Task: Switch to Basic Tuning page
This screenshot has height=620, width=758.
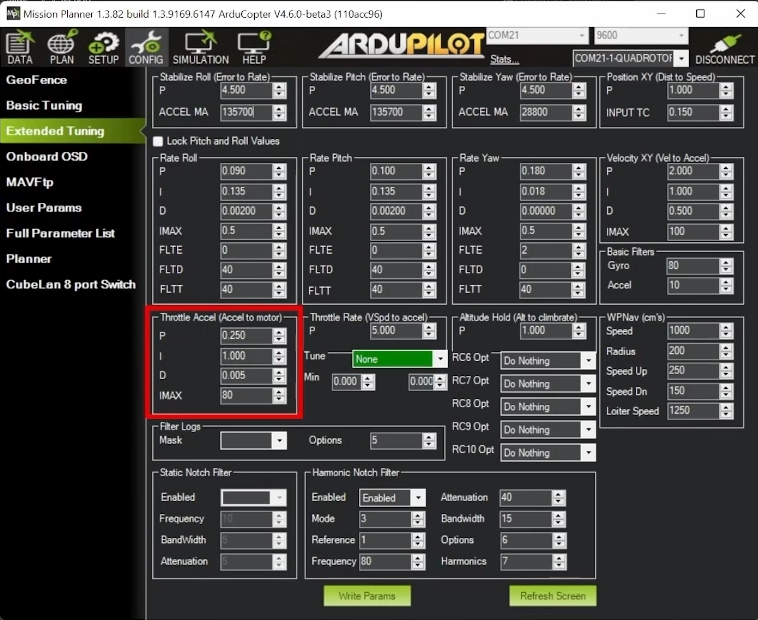Action: 44,105
